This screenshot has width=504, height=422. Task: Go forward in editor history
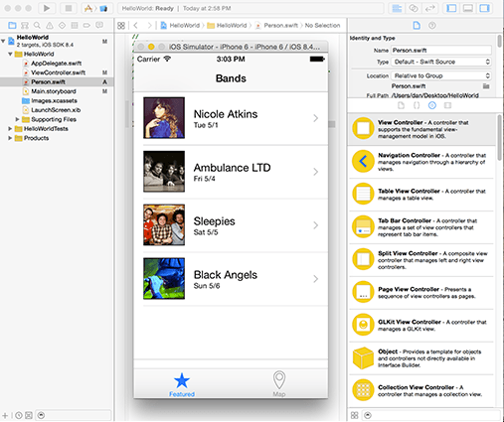pos(149,26)
